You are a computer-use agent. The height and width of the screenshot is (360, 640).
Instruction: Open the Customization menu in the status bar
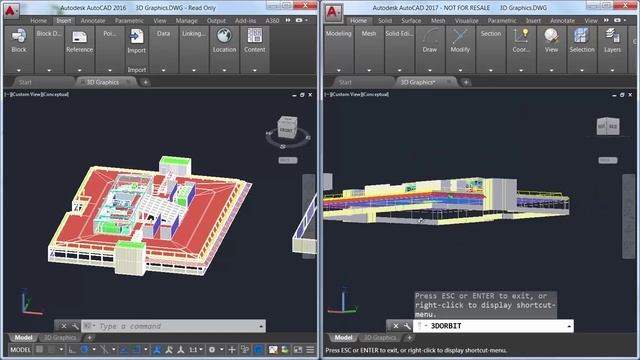(310, 350)
